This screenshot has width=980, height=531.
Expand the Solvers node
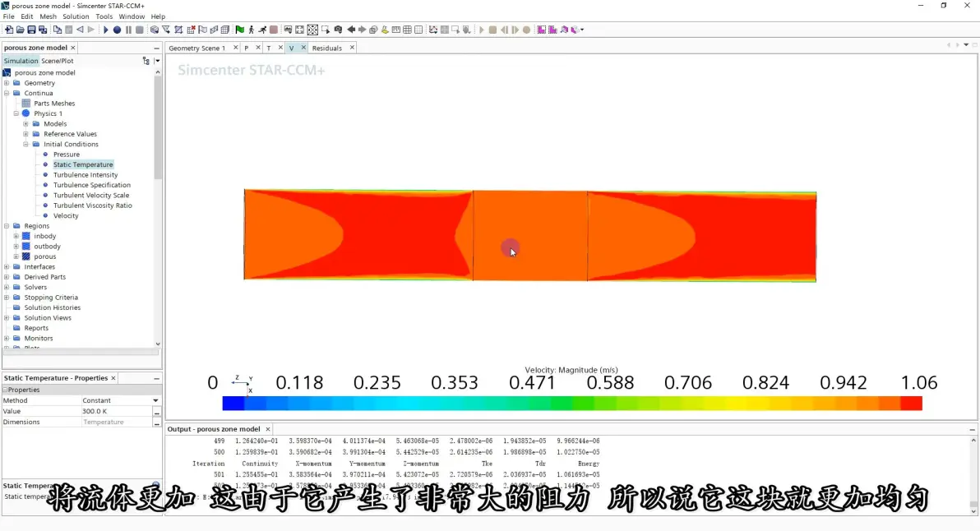(7, 288)
